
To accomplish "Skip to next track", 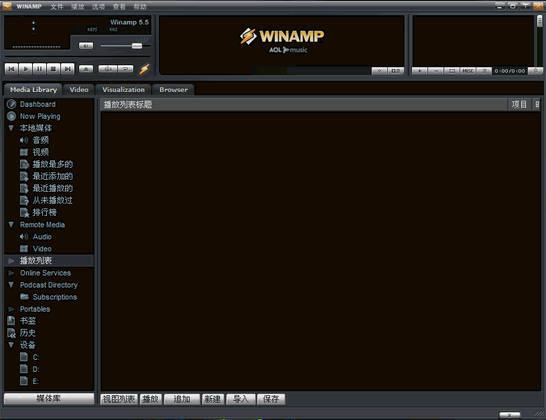I will pos(68,69).
